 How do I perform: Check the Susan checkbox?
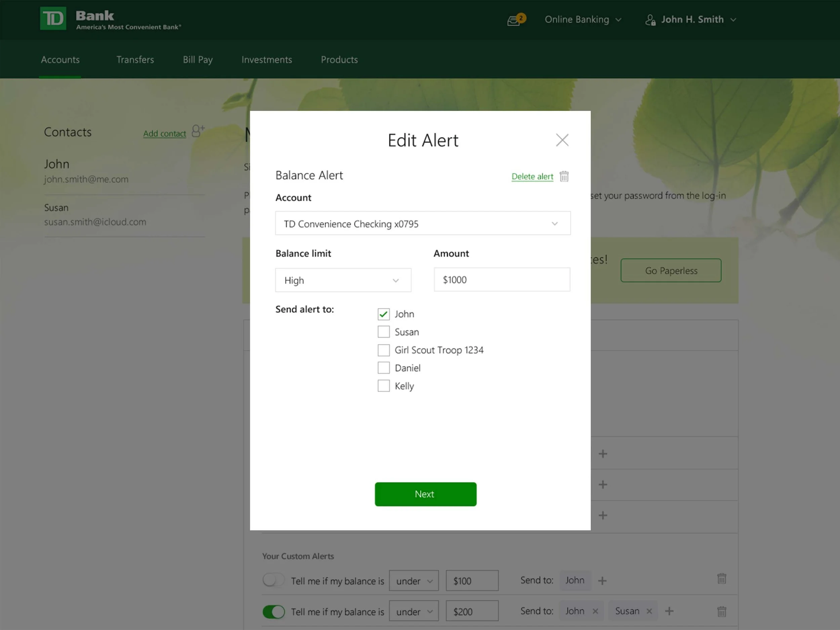point(384,332)
